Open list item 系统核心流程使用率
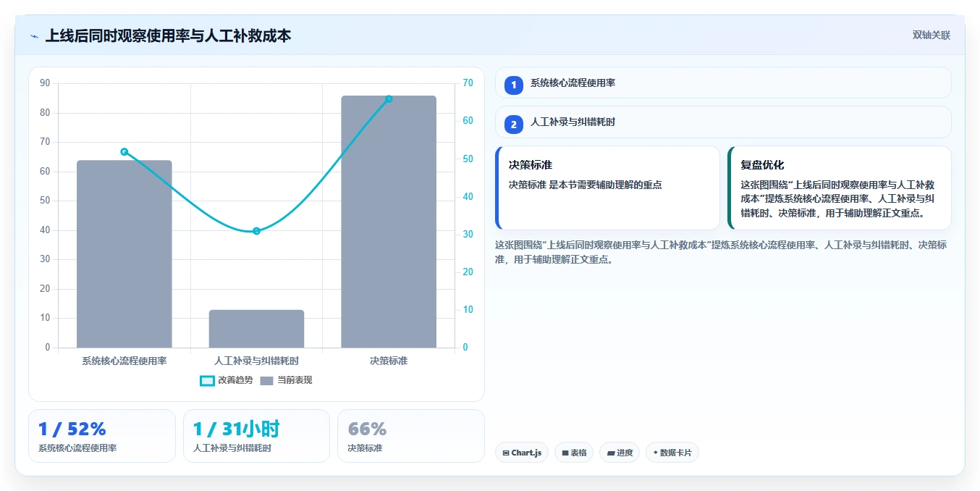This screenshot has width=980, height=491. pos(723,83)
